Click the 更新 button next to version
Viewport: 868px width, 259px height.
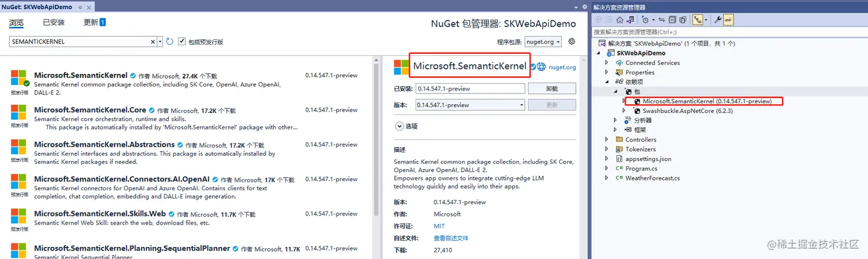pyautogui.click(x=552, y=105)
